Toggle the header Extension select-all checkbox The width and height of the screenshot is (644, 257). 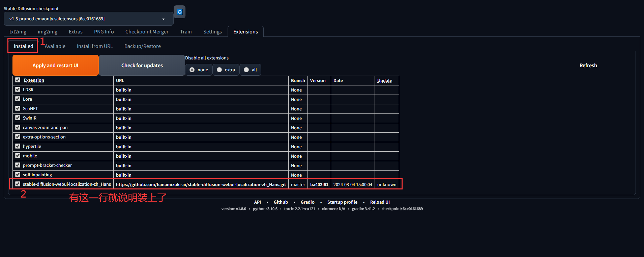[18, 80]
